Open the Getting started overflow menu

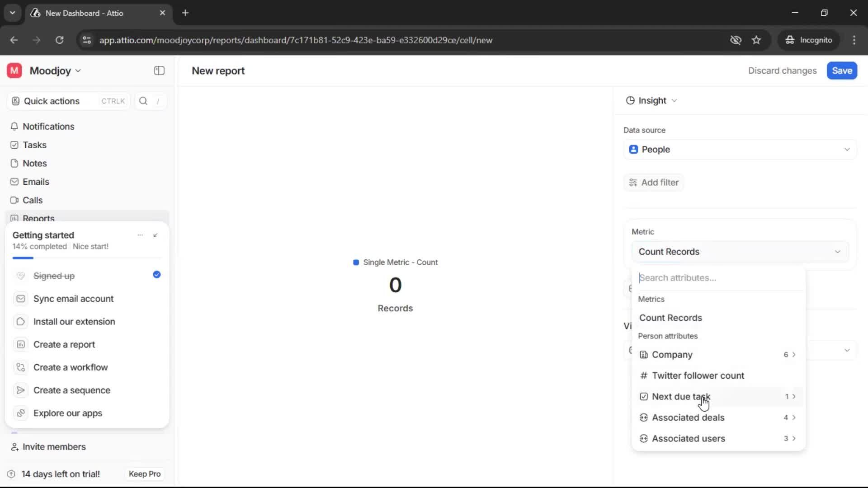140,235
